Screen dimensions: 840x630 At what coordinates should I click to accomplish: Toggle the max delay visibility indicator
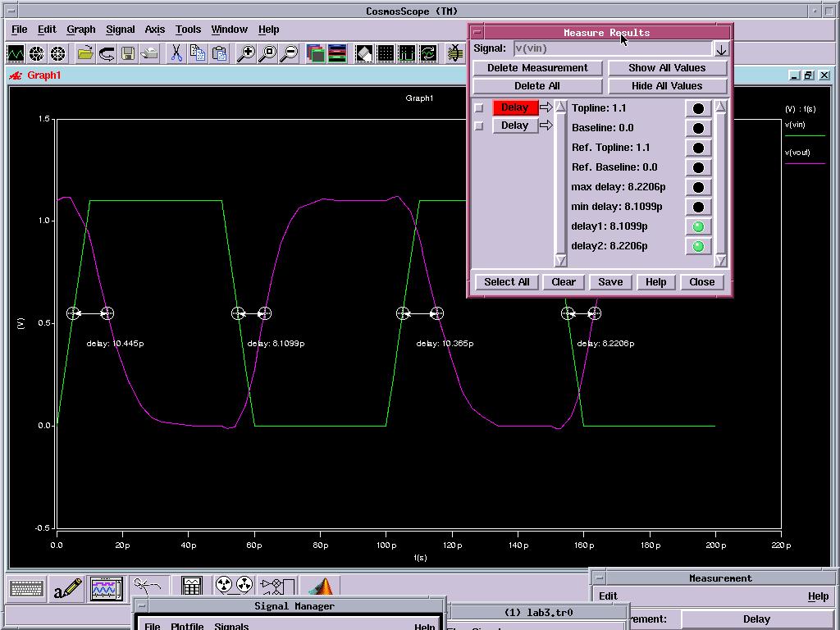698,188
